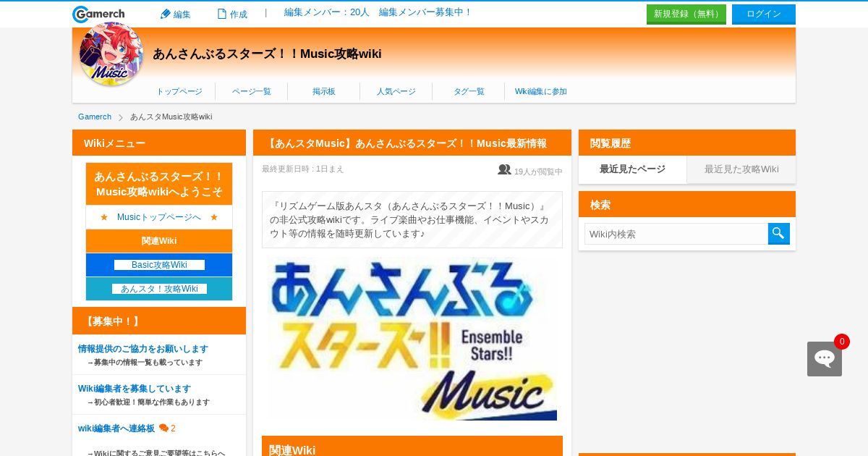Click Wiki編集に参加 nav item

click(x=541, y=91)
